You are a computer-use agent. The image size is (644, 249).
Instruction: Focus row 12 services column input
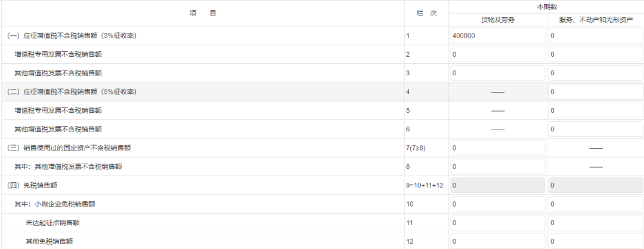tap(595, 241)
